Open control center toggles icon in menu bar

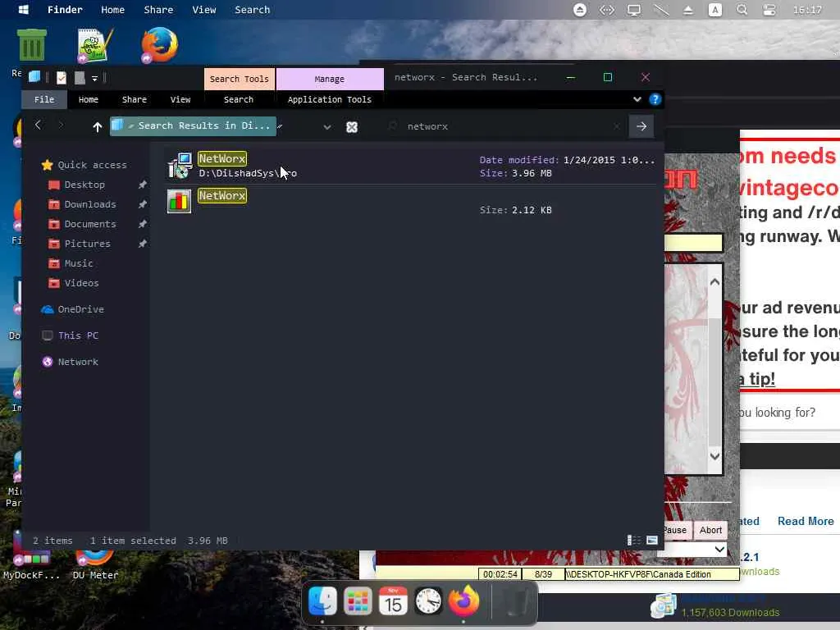(x=769, y=10)
